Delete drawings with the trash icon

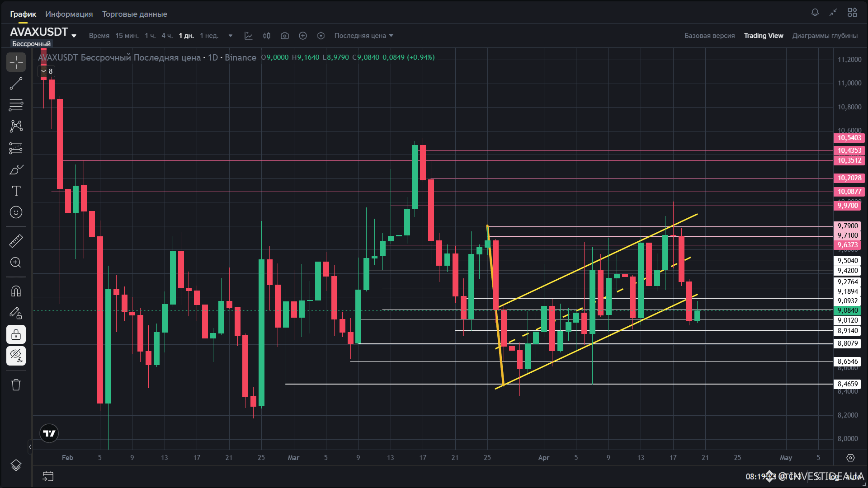point(16,385)
